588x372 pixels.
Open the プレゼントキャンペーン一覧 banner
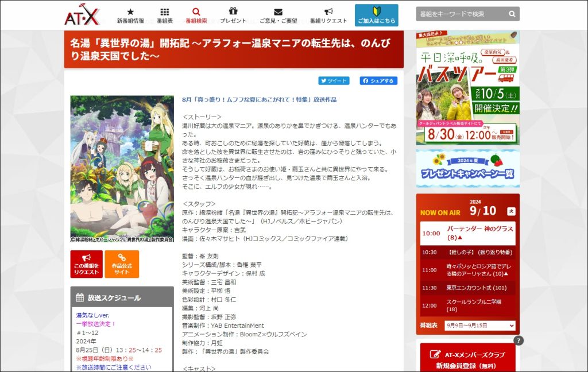tap(467, 169)
